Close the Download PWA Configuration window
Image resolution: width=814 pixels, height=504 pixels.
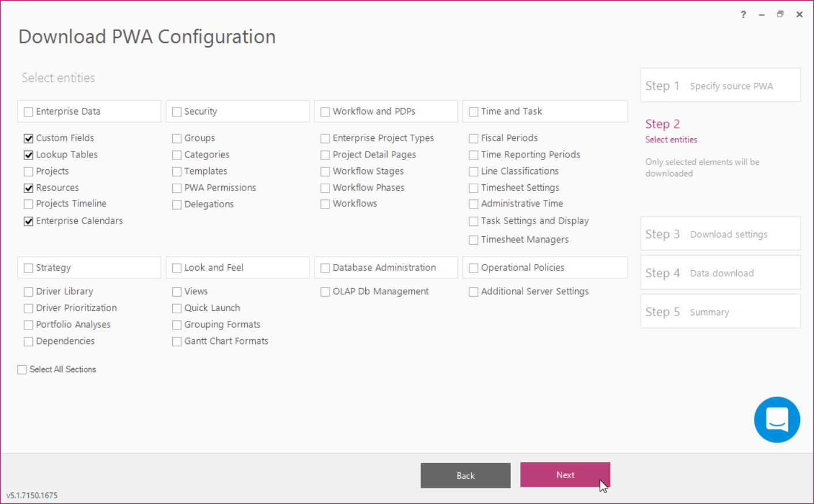[800, 14]
